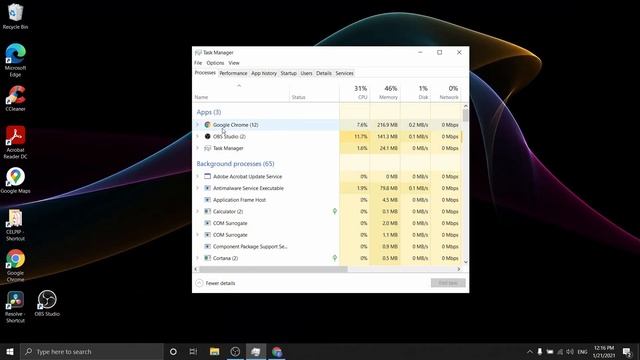
Task: Expand Adobe Acrobat Update Service row
Action: pyautogui.click(x=198, y=176)
